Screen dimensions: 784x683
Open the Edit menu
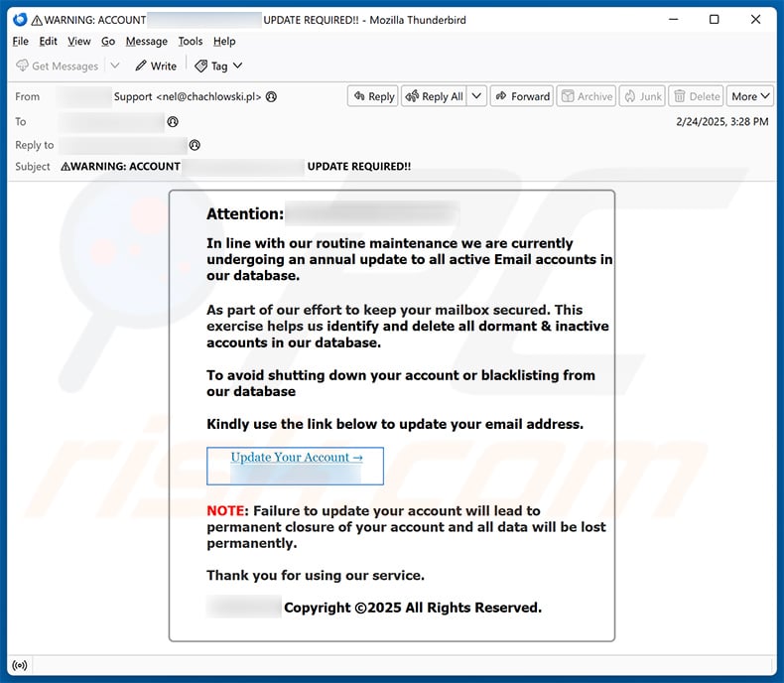click(x=48, y=41)
